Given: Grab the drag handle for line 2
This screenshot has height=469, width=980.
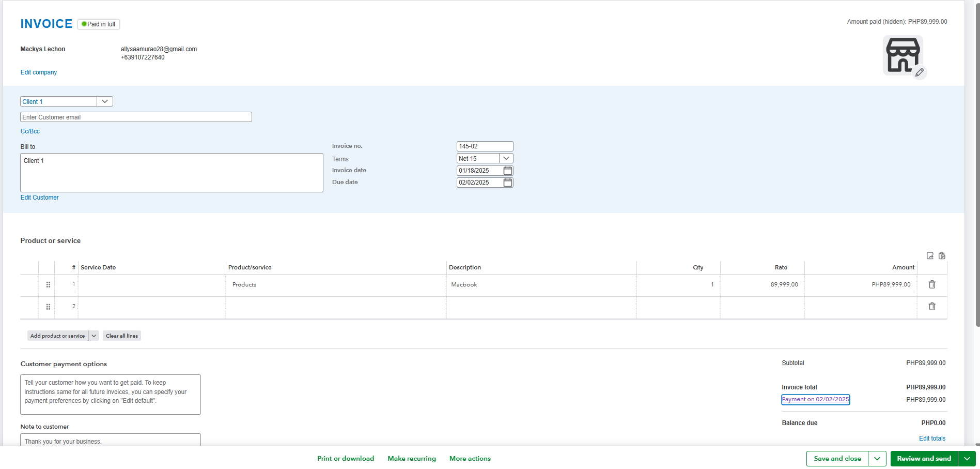Looking at the screenshot, I should [48, 307].
